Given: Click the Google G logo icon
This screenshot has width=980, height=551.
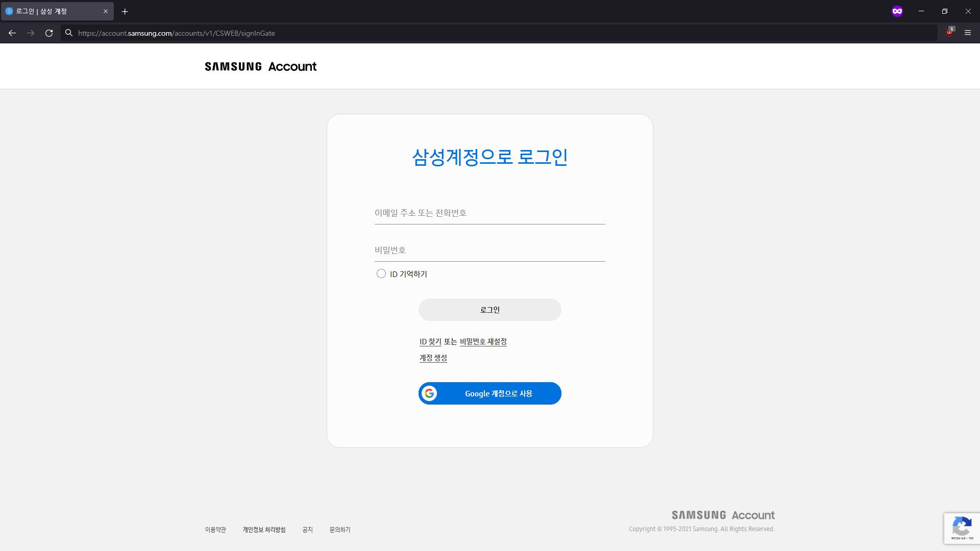Looking at the screenshot, I should pos(429,393).
